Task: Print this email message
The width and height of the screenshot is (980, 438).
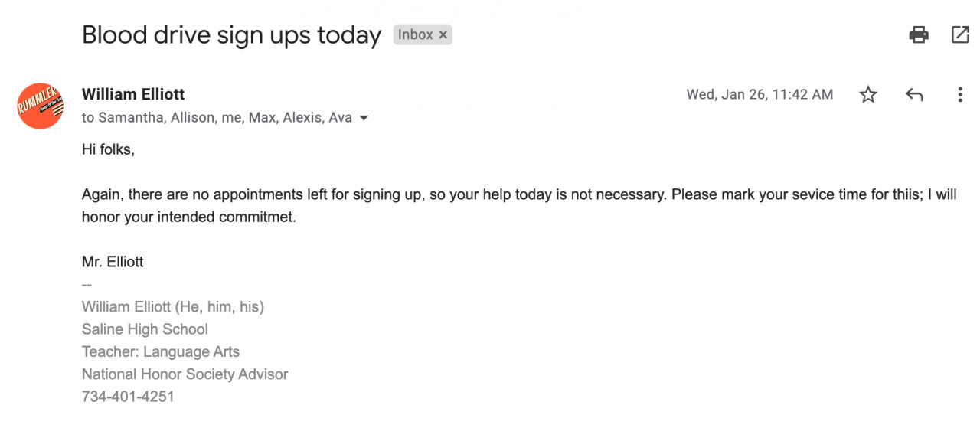Action: click(918, 34)
